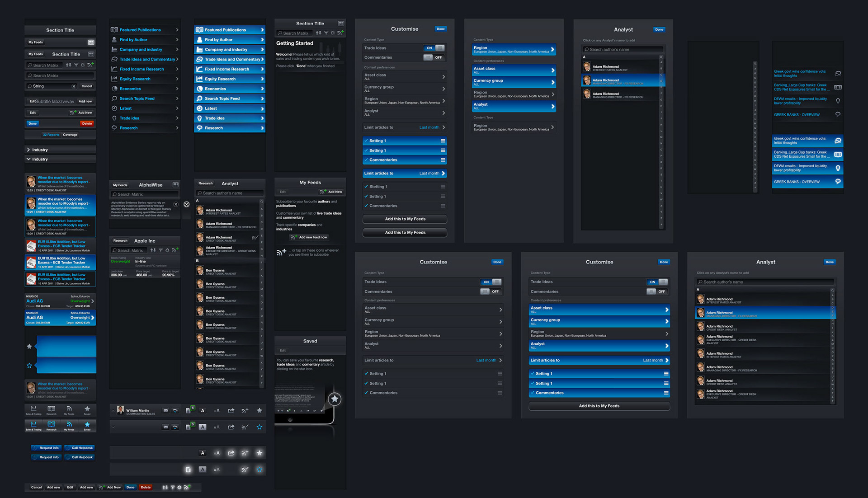
Task: Click phone icon in William Martin row
Action: click(175, 410)
